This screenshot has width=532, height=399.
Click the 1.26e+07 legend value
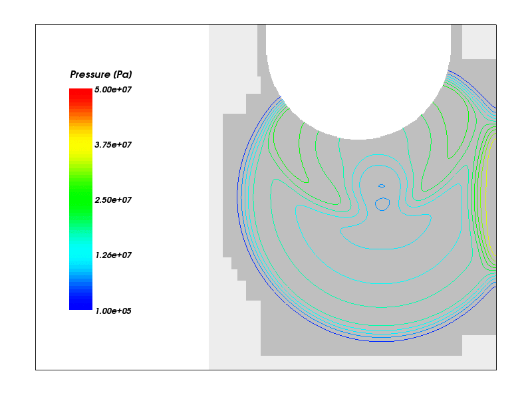click(x=112, y=255)
